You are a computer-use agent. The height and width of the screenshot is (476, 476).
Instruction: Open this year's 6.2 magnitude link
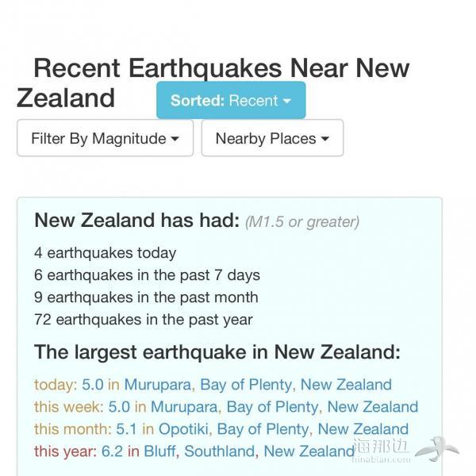point(112,451)
